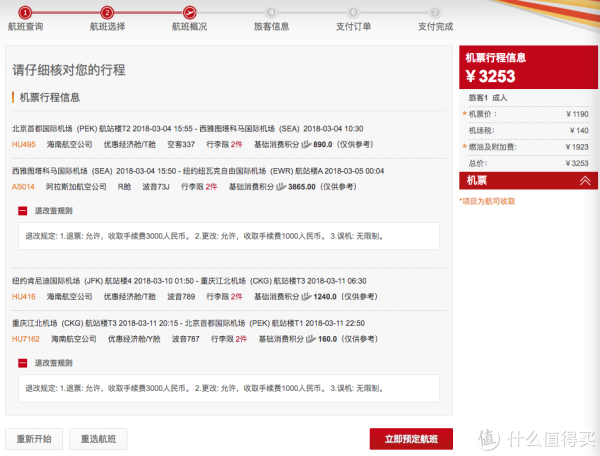Click *项目为航司收取 note
The image size is (600, 456).
487,201
